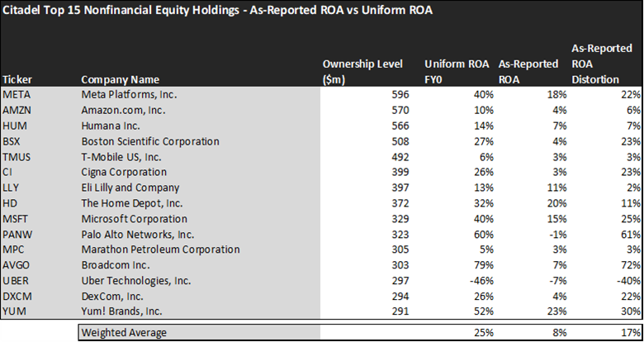Click The Home Depot, Inc. row name
The width and height of the screenshot is (644, 342).
click(x=132, y=203)
